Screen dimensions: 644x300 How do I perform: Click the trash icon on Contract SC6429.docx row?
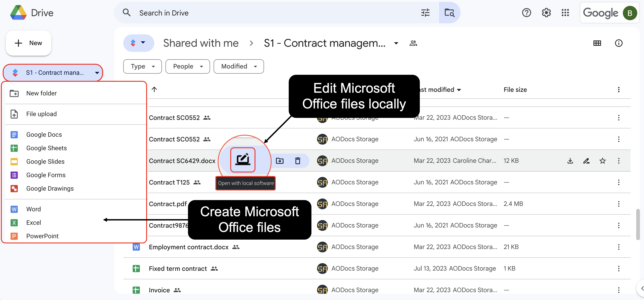pyautogui.click(x=297, y=161)
